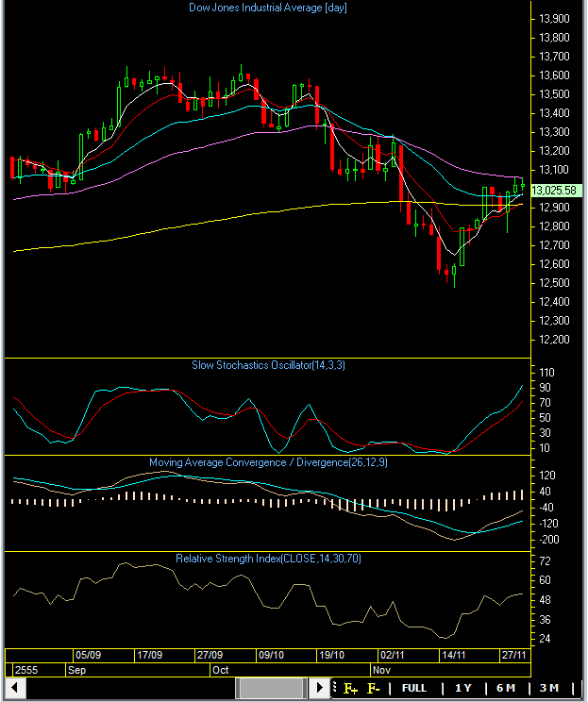Click the horizontal scrollbar thumb
588x702 pixels.
tap(269, 689)
